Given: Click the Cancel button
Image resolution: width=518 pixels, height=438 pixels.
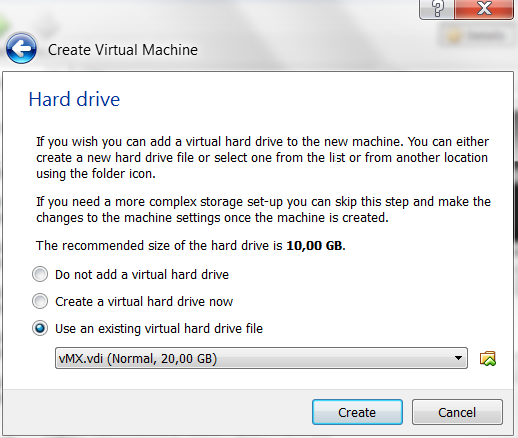Looking at the screenshot, I should pos(457,412).
